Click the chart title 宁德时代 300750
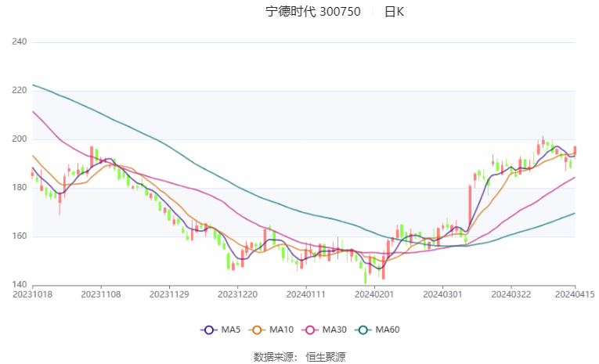The width and height of the screenshot is (599, 364). pos(313,12)
